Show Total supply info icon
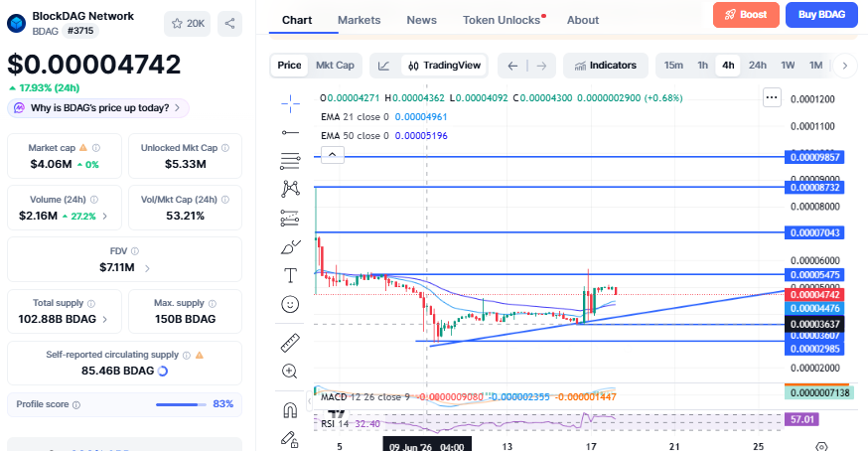 [91, 304]
